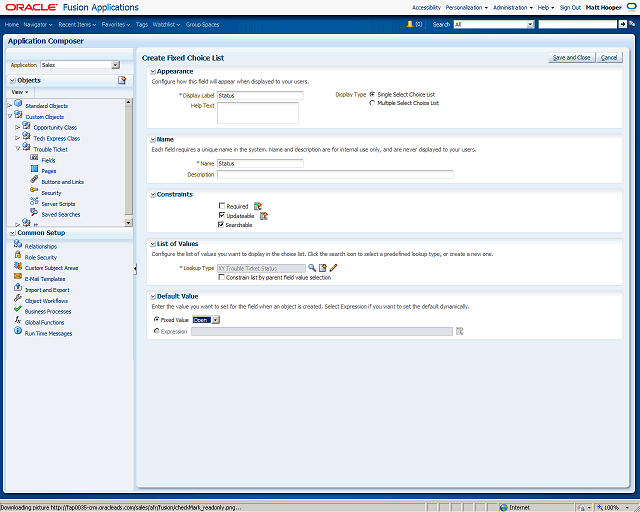Click the create new lookup type icon

click(x=322, y=268)
